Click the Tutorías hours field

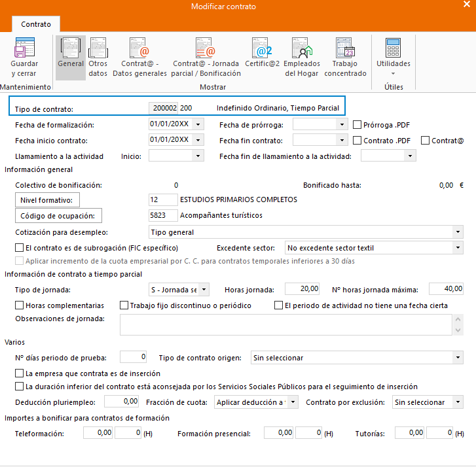pos(440,433)
